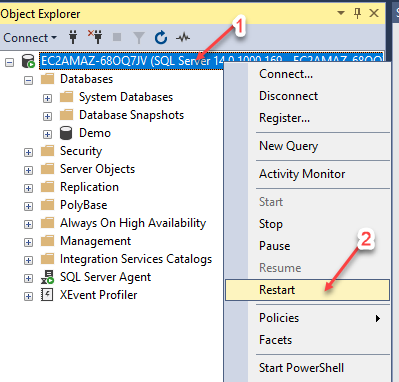Select the Databases tree label
This screenshot has width=399, height=382.
click(x=87, y=79)
